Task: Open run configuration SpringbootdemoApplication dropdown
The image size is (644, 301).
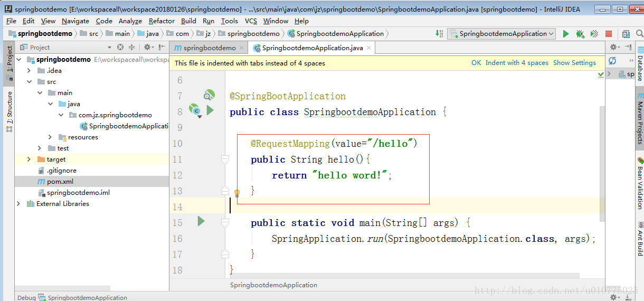Action: [501, 33]
